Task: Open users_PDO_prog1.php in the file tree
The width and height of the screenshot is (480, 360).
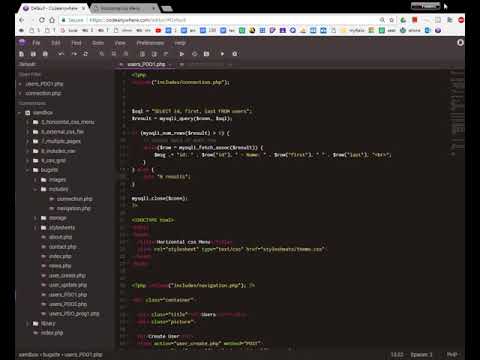Action: (74, 314)
